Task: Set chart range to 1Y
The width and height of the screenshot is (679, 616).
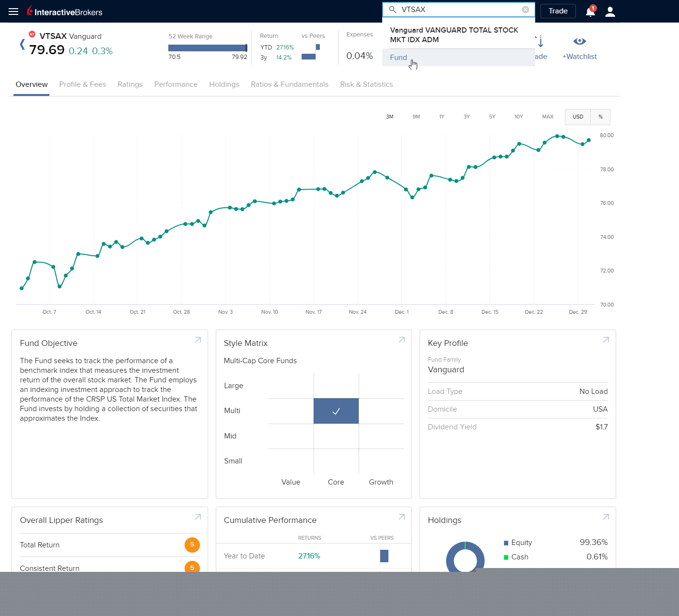Action: point(442,117)
